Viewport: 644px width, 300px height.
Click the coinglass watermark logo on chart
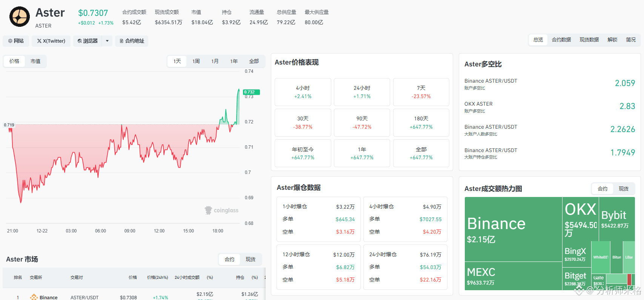(x=221, y=210)
